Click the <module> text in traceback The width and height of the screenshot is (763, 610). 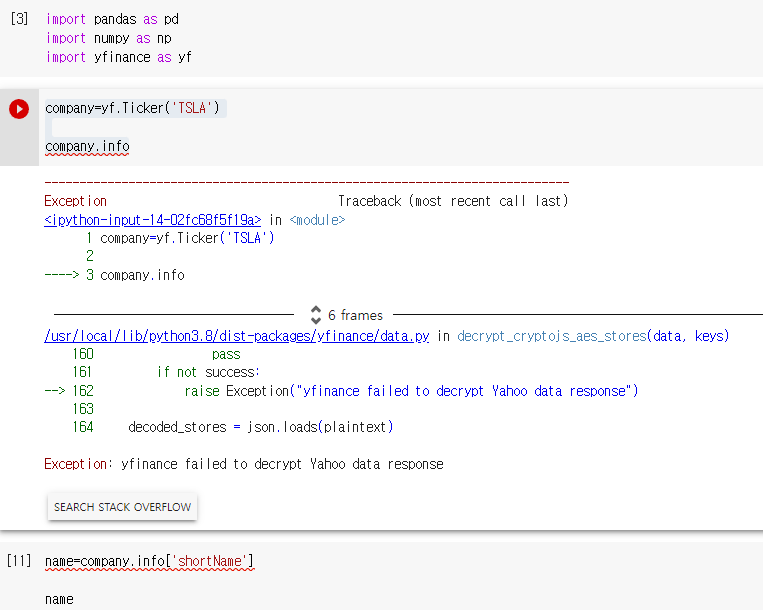click(317, 220)
